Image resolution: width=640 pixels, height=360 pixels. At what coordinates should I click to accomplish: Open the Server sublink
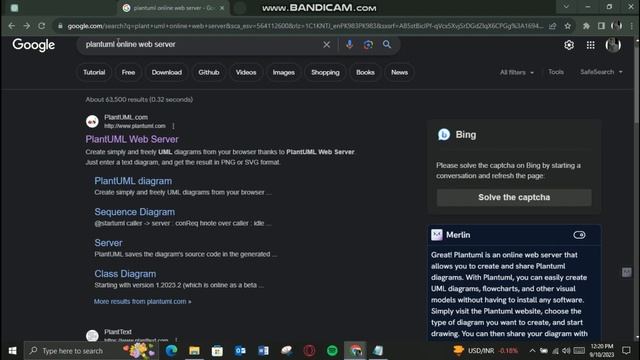pos(108,243)
